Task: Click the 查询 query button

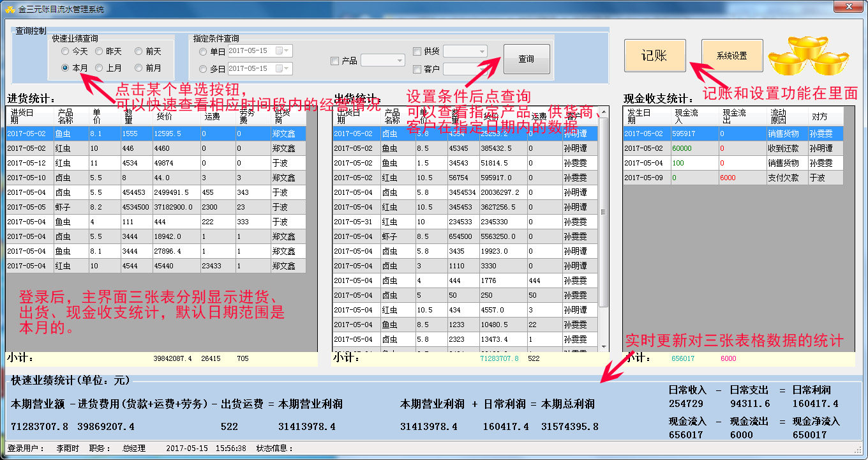Action: [x=527, y=59]
